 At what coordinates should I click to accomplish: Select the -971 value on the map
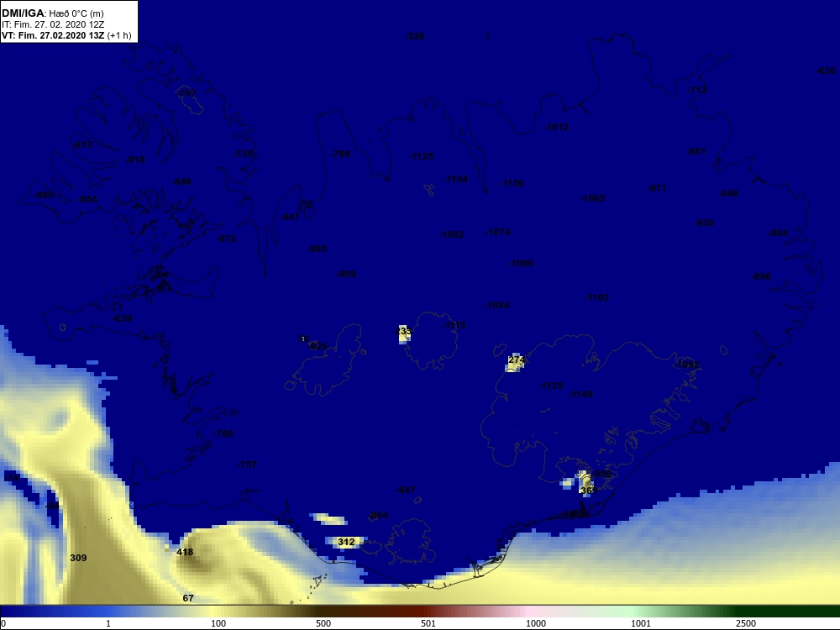point(657,188)
